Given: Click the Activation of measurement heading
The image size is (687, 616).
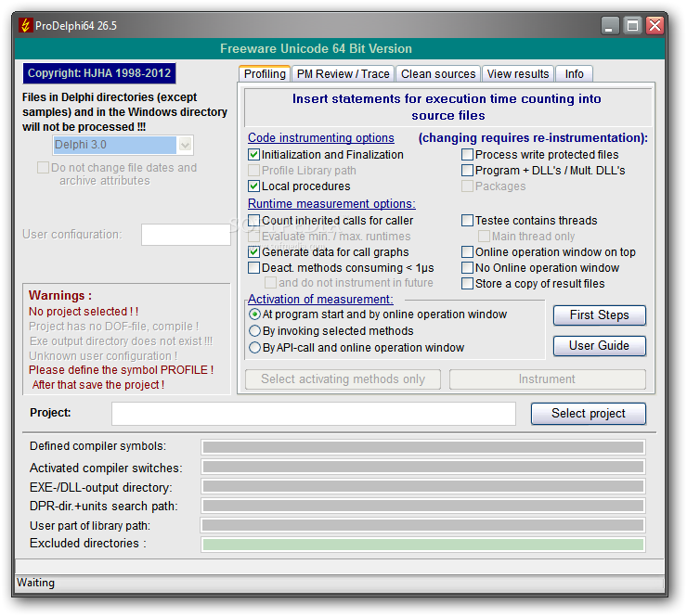Looking at the screenshot, I should [320, 300].
